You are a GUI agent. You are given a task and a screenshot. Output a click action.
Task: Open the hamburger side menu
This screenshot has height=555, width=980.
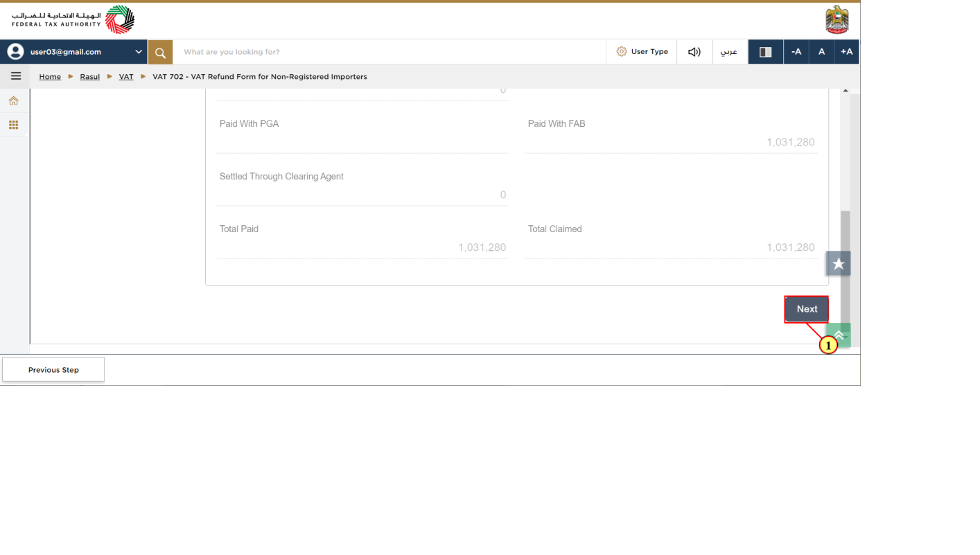pos(16,76)
